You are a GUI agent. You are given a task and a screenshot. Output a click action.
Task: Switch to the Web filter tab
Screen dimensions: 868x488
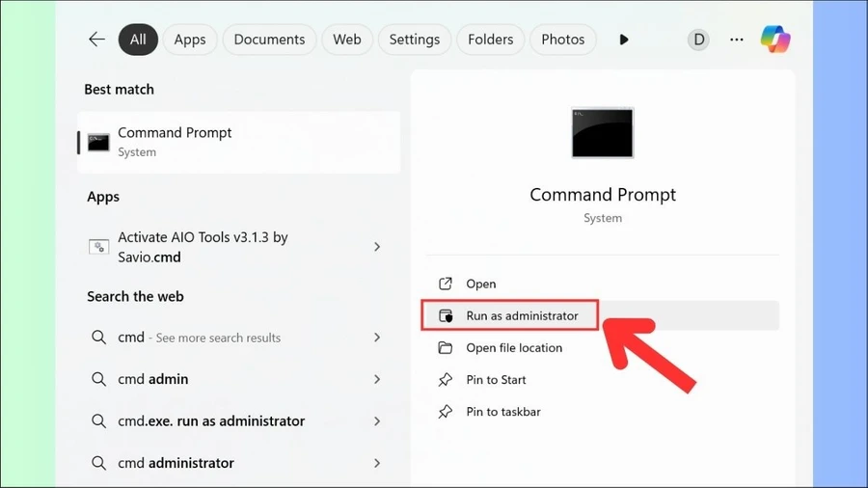pyautogui.click(x=347, y=40)
